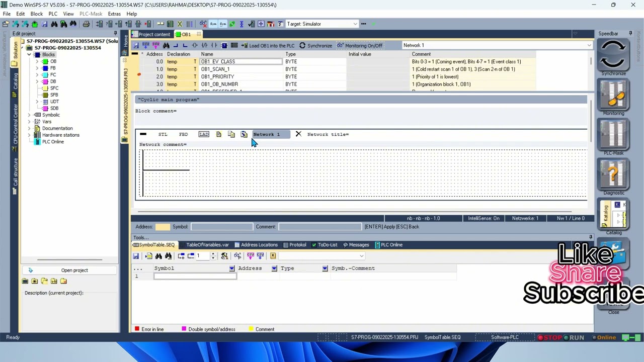The height and width of the screenshot is (362, 644).
Task: Collapse Network 1 with the minus icon
Action: click(143, 134)
